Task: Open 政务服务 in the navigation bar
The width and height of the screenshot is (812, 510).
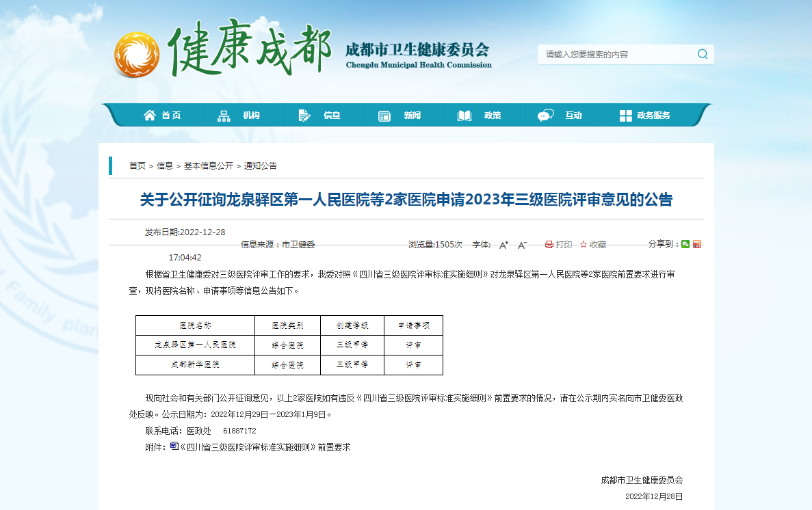Action: (x=644, y=116)
